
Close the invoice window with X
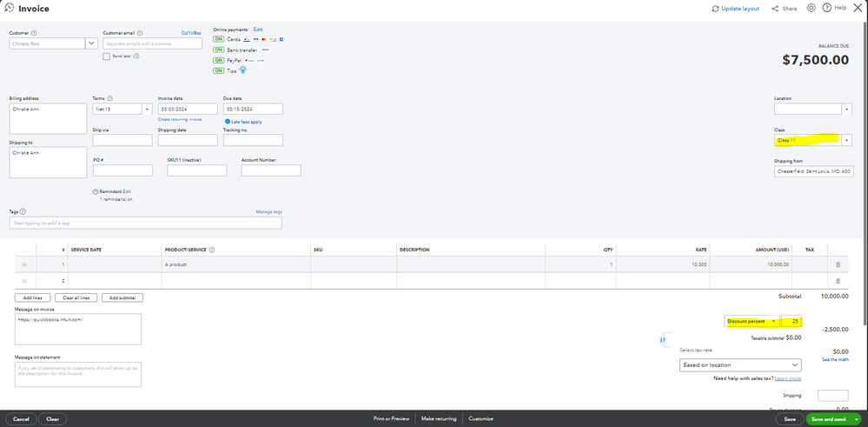click(x=858, y=8)
